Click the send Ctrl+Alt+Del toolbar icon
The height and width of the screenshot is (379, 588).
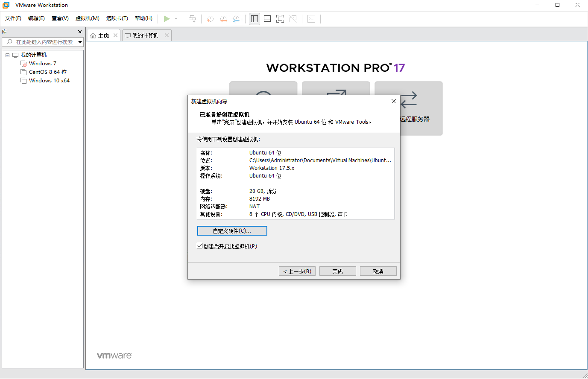[x=192, y=19]
